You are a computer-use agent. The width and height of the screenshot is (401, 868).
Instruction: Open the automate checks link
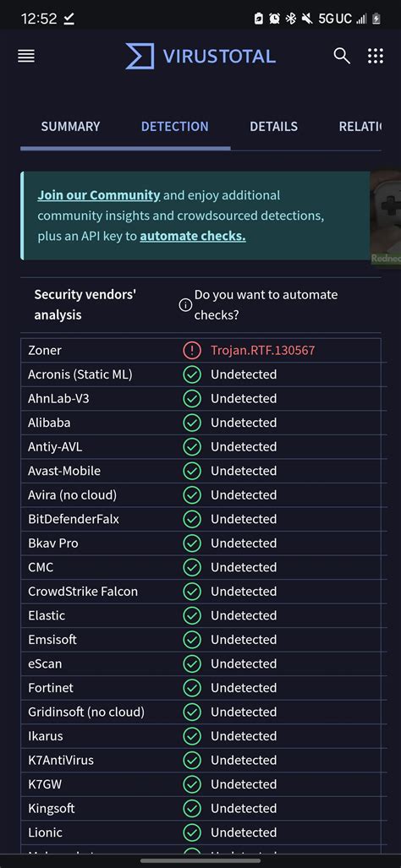193,237
